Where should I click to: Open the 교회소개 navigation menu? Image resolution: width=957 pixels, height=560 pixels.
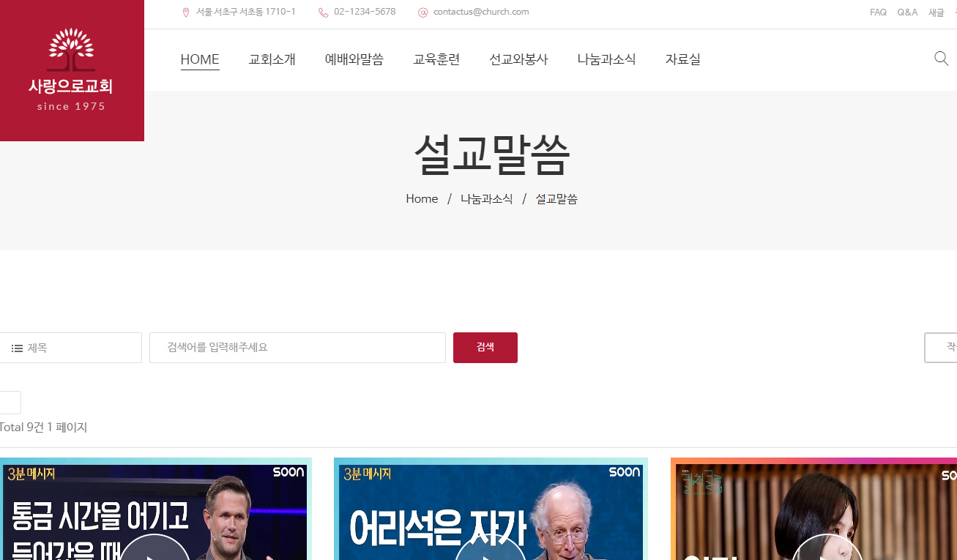(272, 59)
